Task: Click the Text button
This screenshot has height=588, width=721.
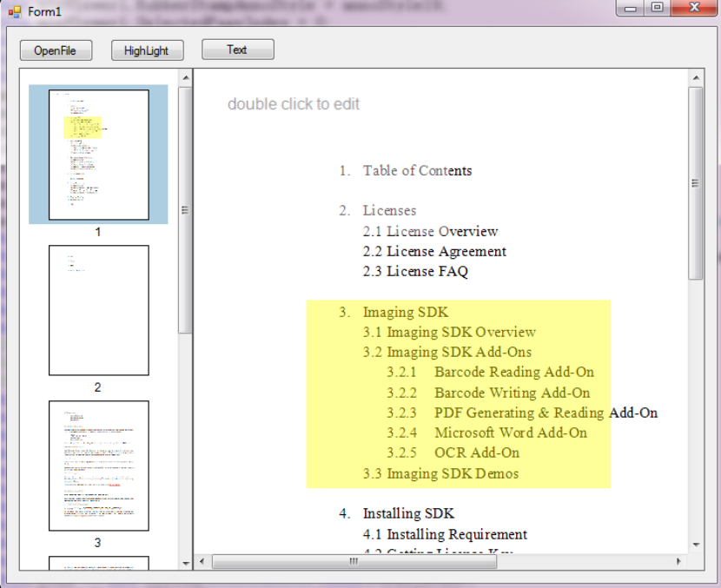Action: click(238, 50)
